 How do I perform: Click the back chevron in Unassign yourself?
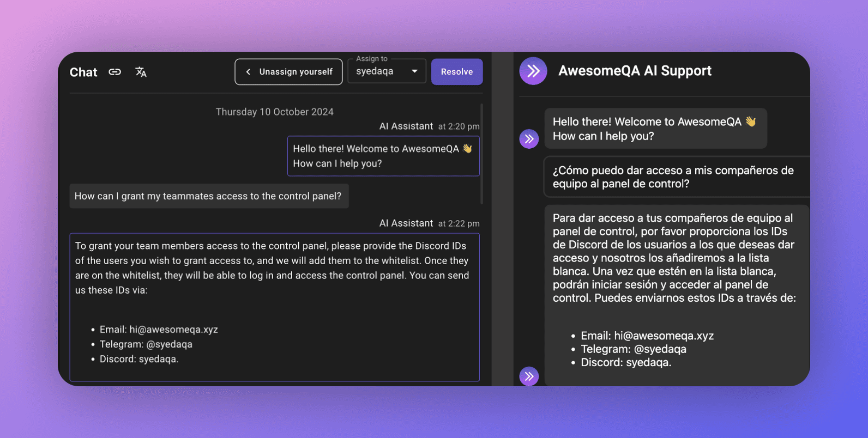tap(248, 72)
